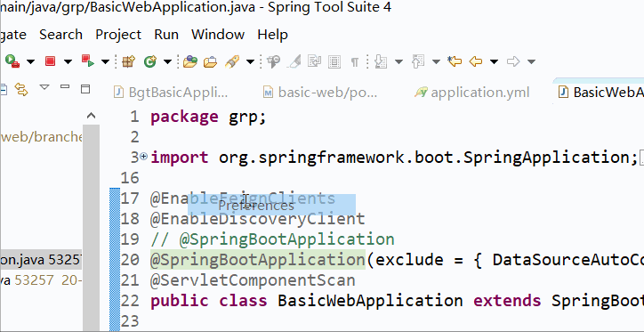Screen dimensions: 644x332
Task: Switch to the BgtBasicAppli... editor tab
Action: (x=172, y=93)
